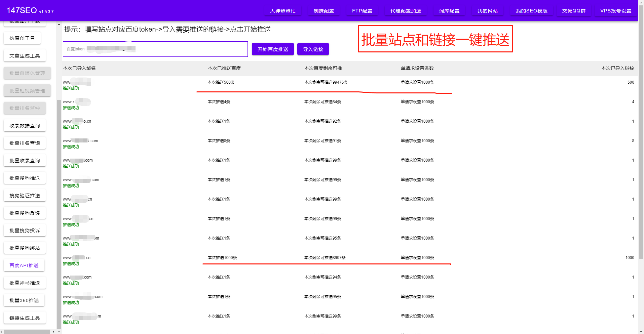Open 批量搜狗绑站 in sidebar
Screen dimensions: 644x334
[x=25, y=248]
